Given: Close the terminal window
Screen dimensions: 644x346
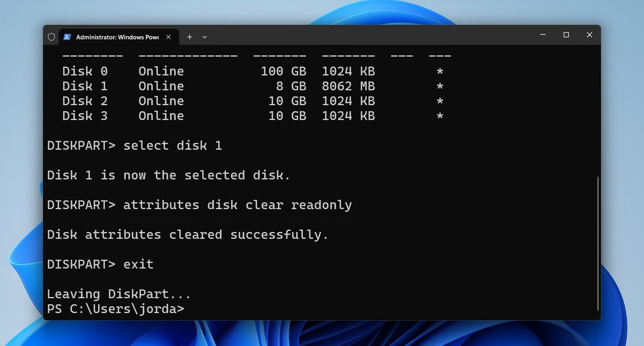Looking at the screenshot, I should [x=589, y=35].
